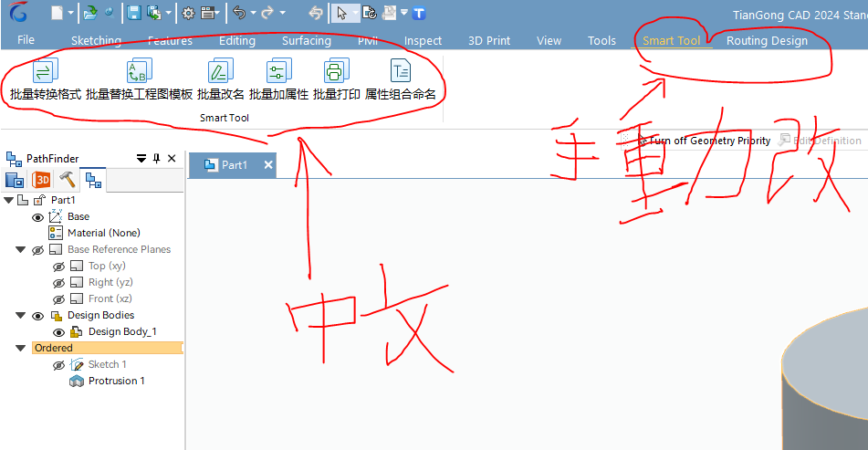Close the Part1 document tab
The width and height of the screenshot is (868, 450).
click(x=268, y=165)
